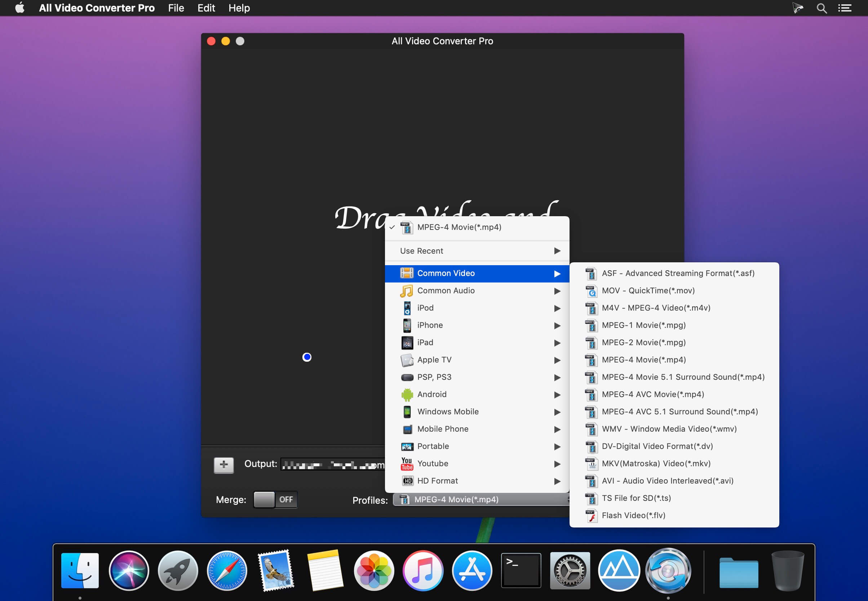Open Terminal from the dock
Viewport: 868px width, 601px height.
click(521, 570)
